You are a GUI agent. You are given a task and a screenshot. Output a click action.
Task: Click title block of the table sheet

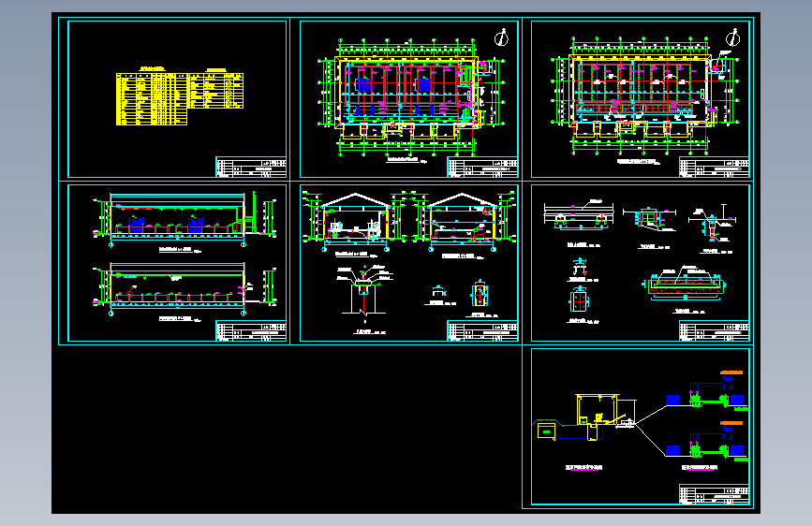[251, 167]
